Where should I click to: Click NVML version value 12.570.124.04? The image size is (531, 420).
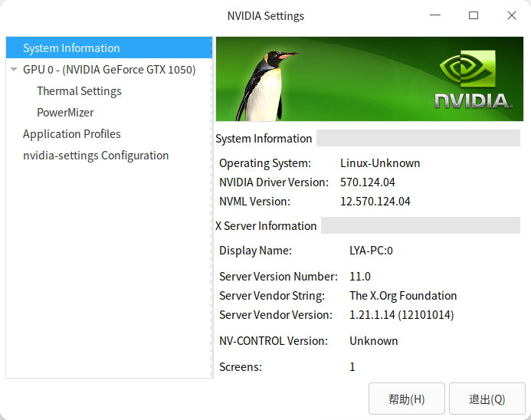click(x=375, y=202)
